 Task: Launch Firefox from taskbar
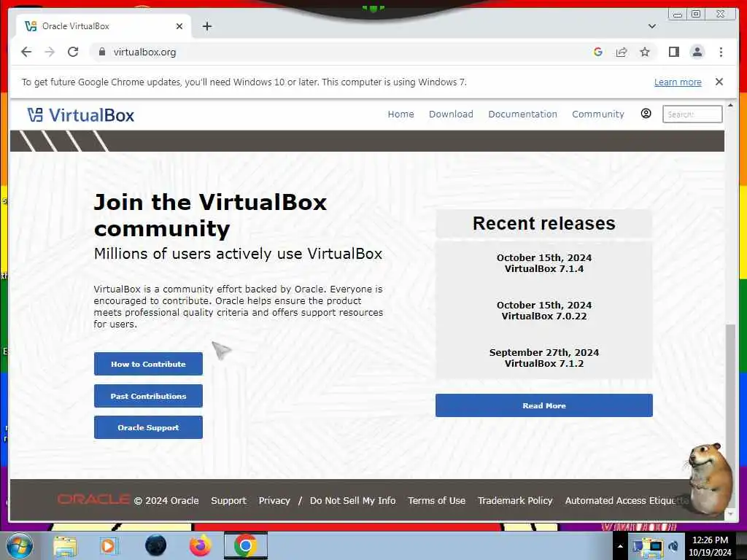pyautogui.click(x=200, y=545)
